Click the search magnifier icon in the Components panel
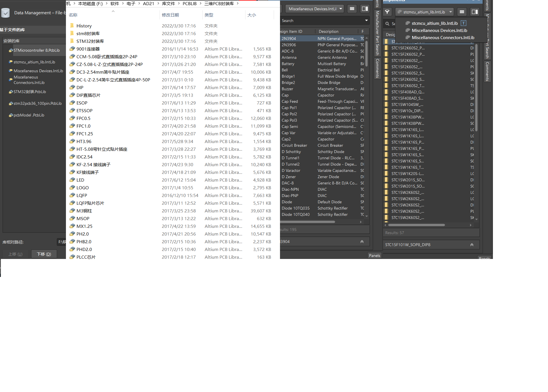 (x=387, y=24)
